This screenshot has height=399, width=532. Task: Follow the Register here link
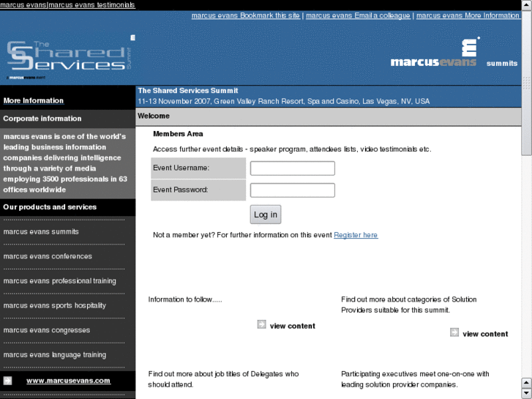[x=356, y=235]
